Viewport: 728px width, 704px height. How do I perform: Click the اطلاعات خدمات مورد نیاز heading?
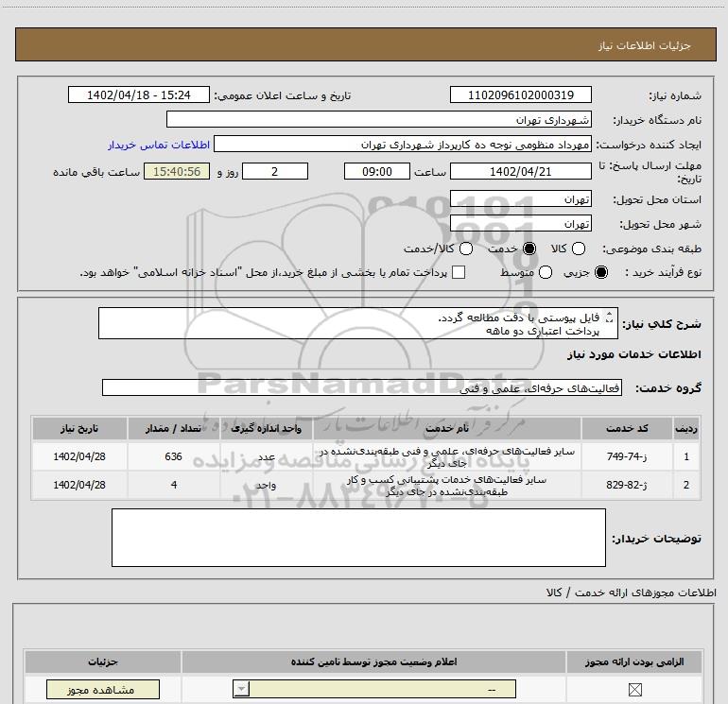tap(634, 354)
